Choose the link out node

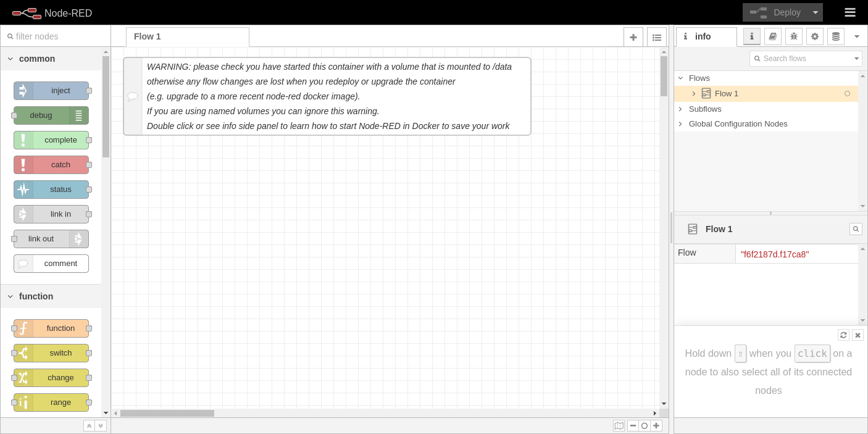tap(51, 239)
